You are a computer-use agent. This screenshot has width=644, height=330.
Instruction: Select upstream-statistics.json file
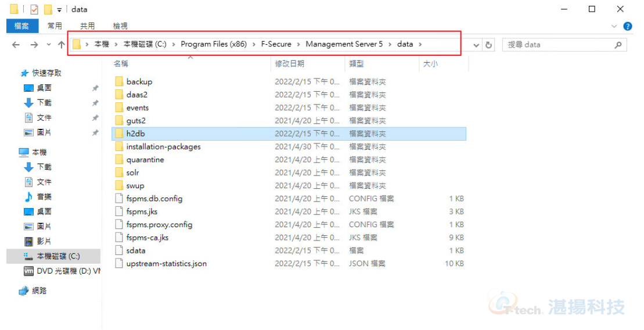tap(166, 264)
